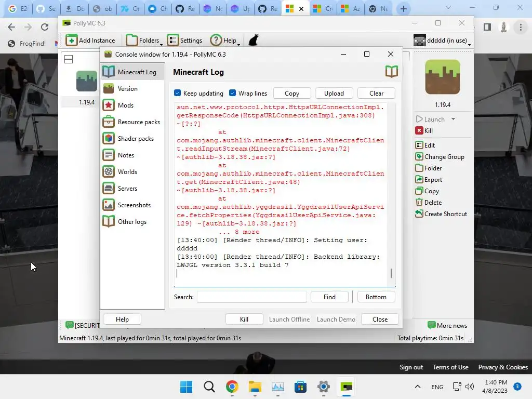The image size is (532, 399).
Task: Open the FrogFind! bookmark
Action: tap(27, 44)
